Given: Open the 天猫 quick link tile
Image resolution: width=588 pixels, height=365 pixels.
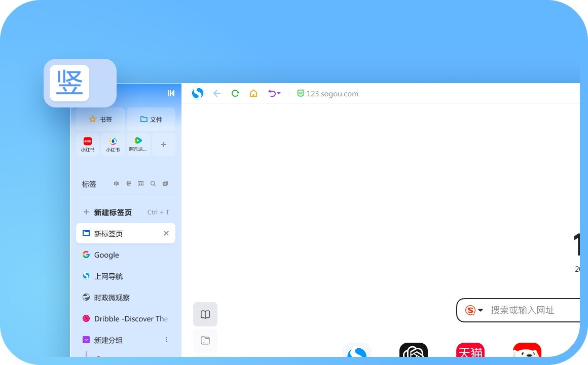Looking at the screenshot, I should click(x=470, y=350).
